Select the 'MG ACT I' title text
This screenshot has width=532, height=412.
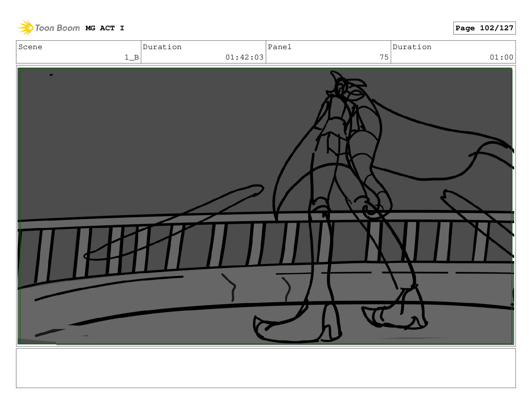(x=105, y=28)
